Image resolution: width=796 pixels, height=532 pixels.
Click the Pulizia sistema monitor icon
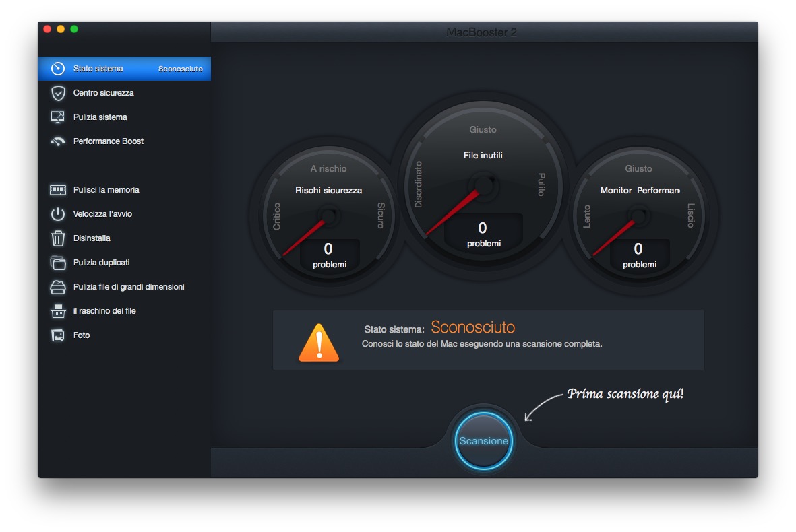(x=58, y=117)
